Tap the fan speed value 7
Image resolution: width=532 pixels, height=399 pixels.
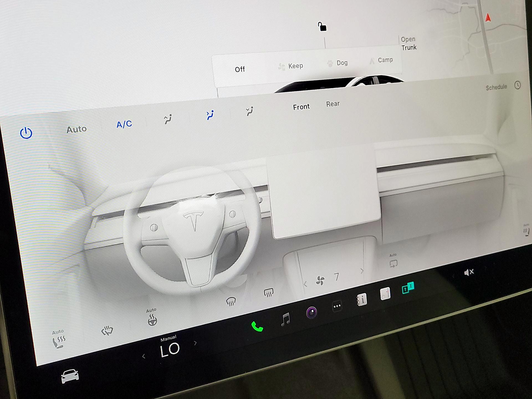coord(336,277)
